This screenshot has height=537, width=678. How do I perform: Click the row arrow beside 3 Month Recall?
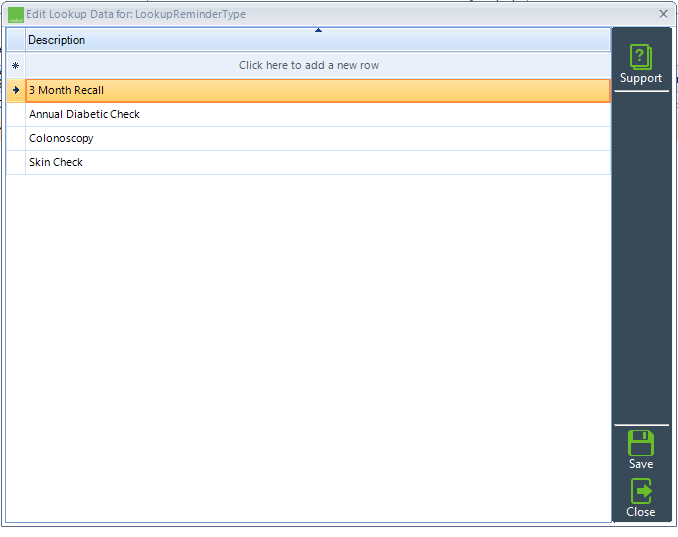click(16, 90)
